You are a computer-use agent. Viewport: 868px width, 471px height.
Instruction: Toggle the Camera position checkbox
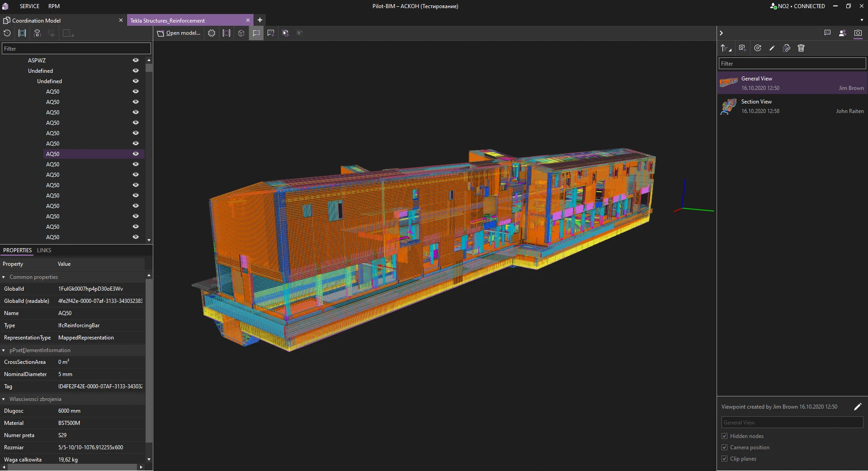tap(725, 447)
